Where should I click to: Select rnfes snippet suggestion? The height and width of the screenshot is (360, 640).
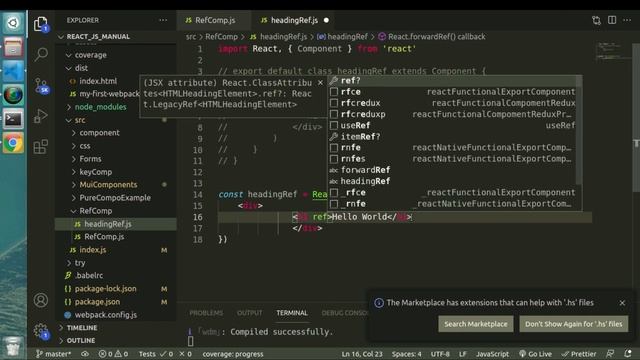click(453, 159)
